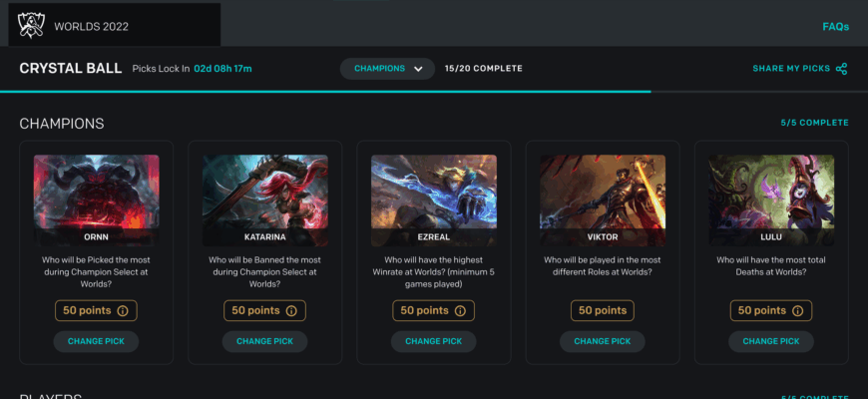Open info icon on Ornn's 50 points
Image resolution: width=868 pixels, height=399 pixels.
point(123,311)
